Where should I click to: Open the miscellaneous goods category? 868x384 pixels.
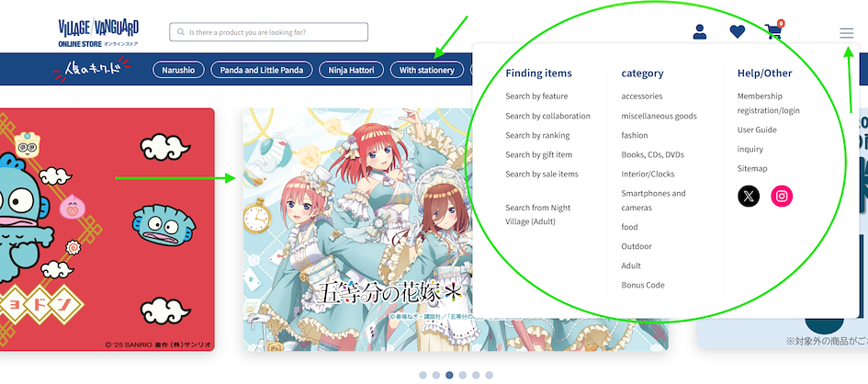tap(659, 116)
